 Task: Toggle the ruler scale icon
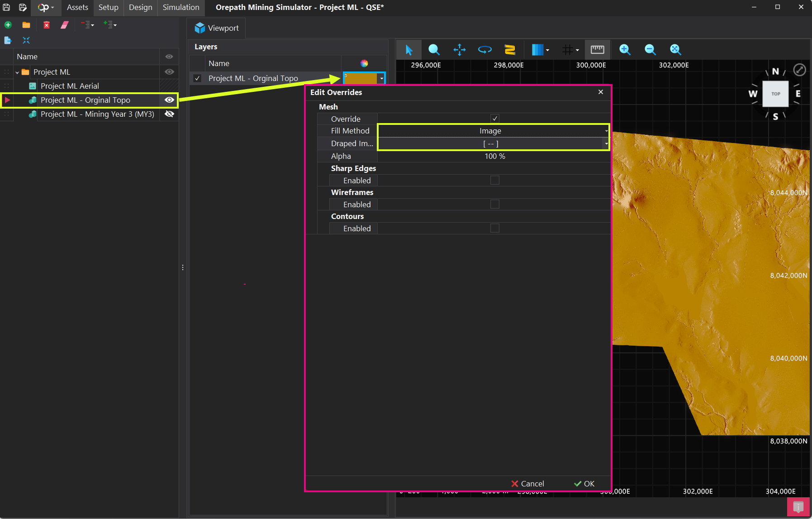(x=598, y=49)
